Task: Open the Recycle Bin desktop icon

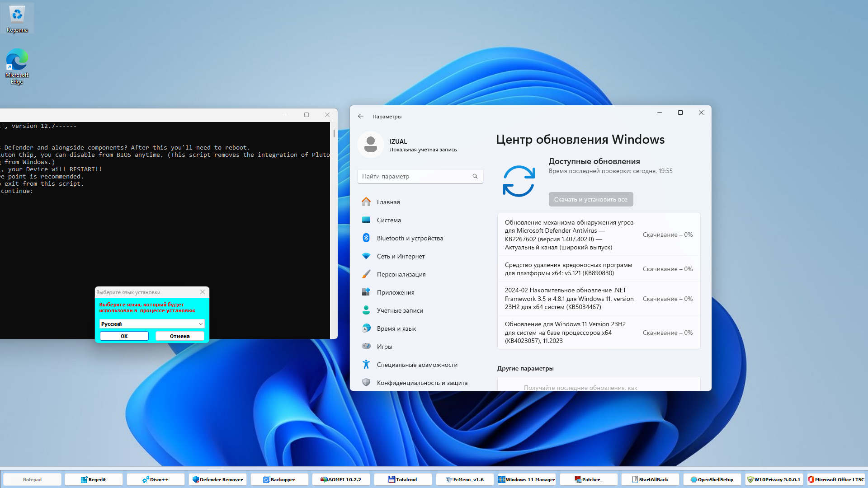Action: [17, 18]
